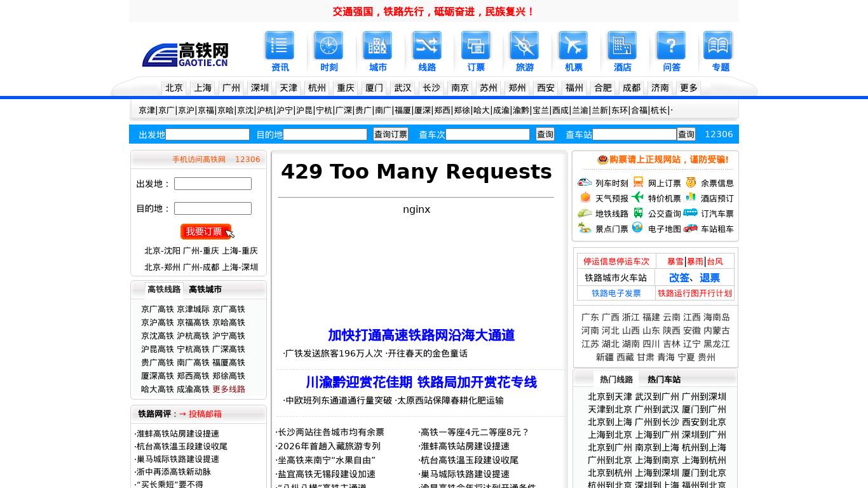Viewport: 868px width, 488px height.
Task: Open the 加快打通高速铁路网沿海大通道 headline
Action: coord(421,335)
